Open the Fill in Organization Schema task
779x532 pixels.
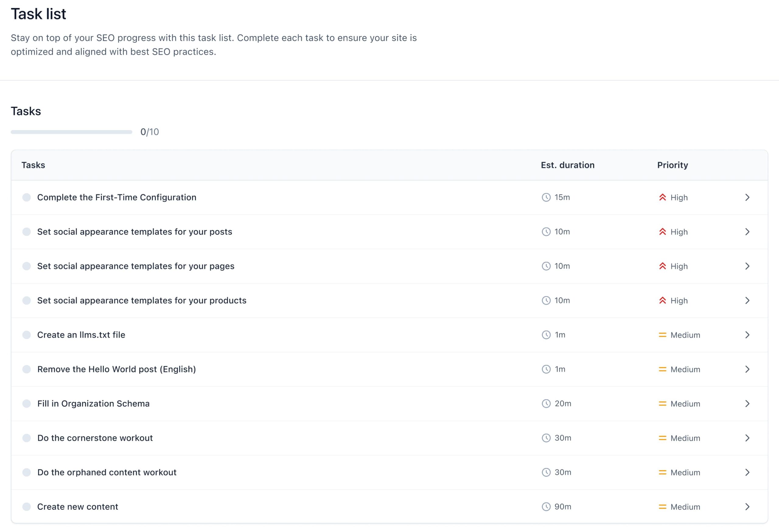click(x=747, y=404)
